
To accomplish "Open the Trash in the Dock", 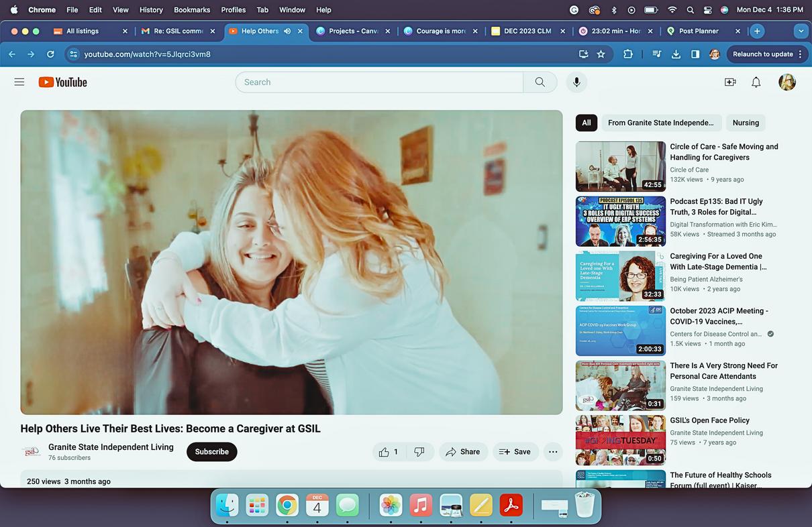I will point(585,506).
